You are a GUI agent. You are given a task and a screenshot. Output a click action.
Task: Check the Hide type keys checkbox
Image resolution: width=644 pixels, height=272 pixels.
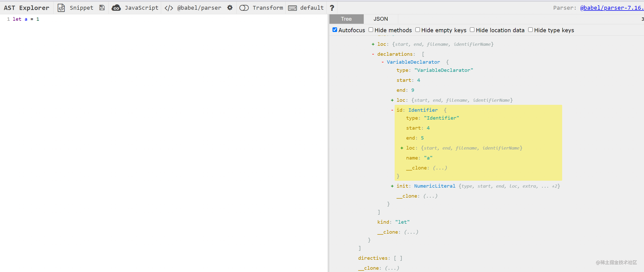pos(530,30)
